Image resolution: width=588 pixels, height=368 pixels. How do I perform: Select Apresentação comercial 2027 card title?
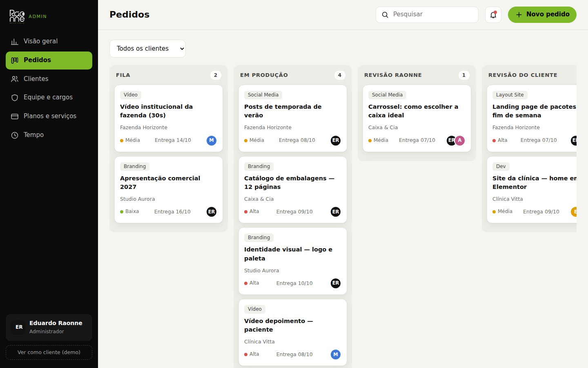(x=160, y=182)
